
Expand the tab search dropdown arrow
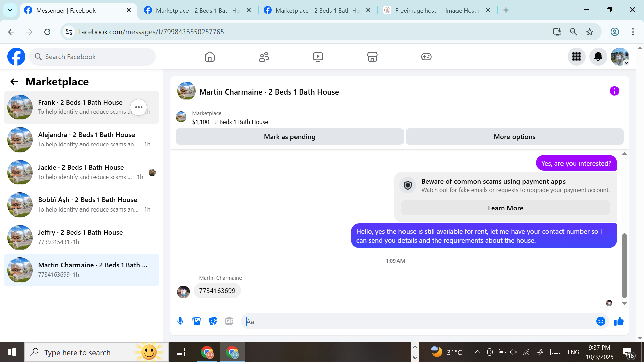[10, 10]
